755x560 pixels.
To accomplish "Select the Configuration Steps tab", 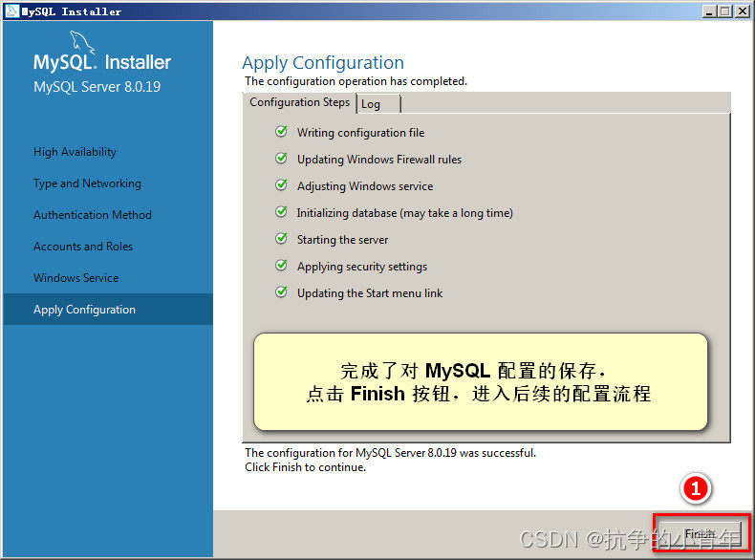I will coord(299,102).
